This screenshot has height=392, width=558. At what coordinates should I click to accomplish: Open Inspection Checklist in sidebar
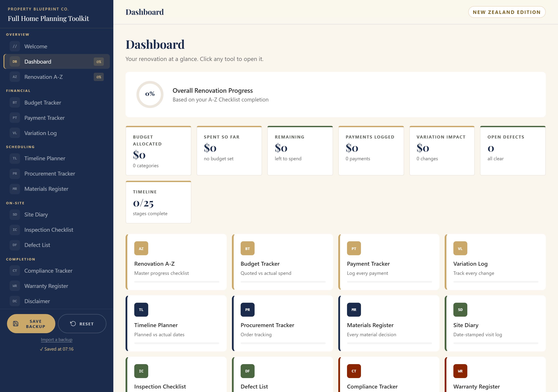click(57, 230)
